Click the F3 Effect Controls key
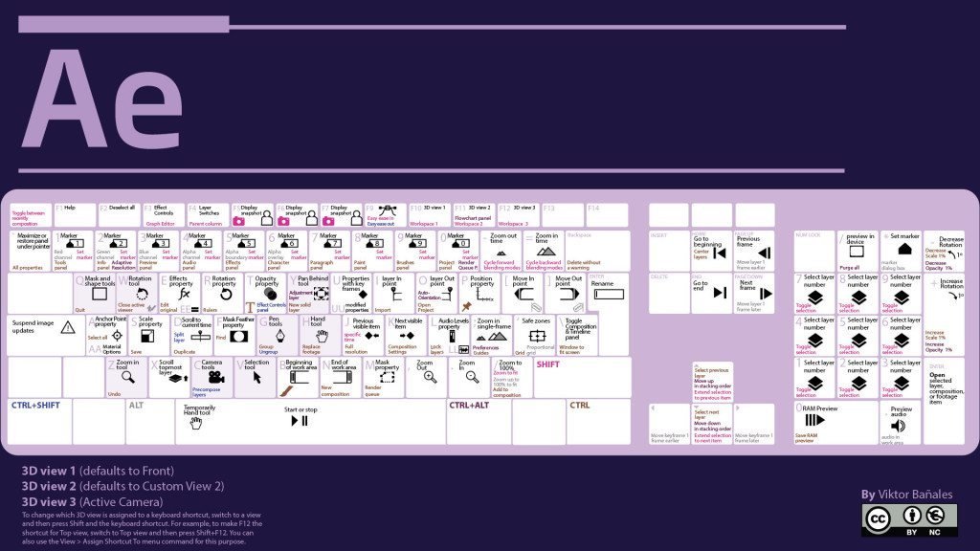This screenshot has height=551, width=980. (x=164, y=215)
